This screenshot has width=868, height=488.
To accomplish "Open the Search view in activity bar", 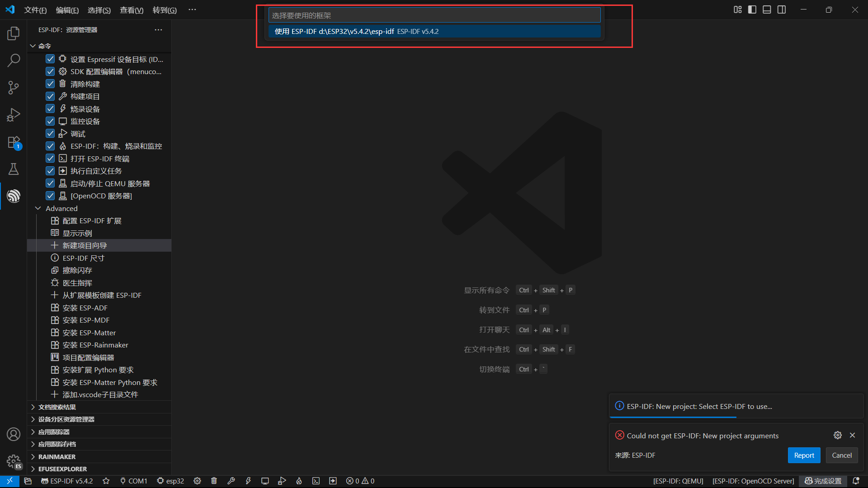I will [x=14, y=60].
